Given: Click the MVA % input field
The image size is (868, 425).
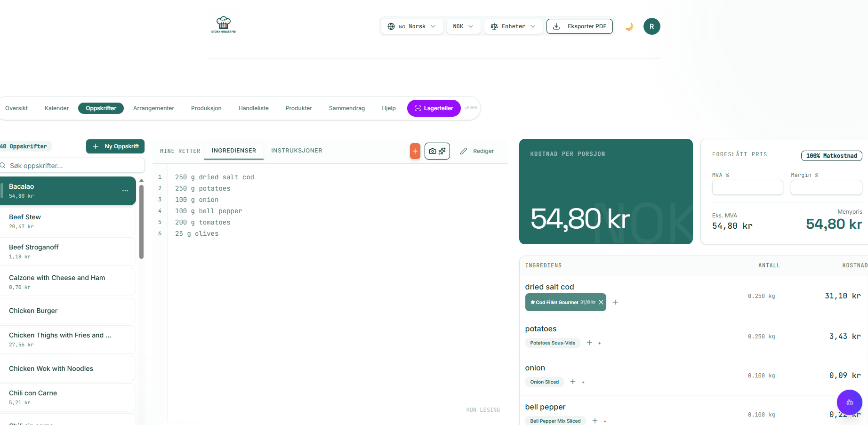Looking at the screenshot, I should [x=747, y=187].
